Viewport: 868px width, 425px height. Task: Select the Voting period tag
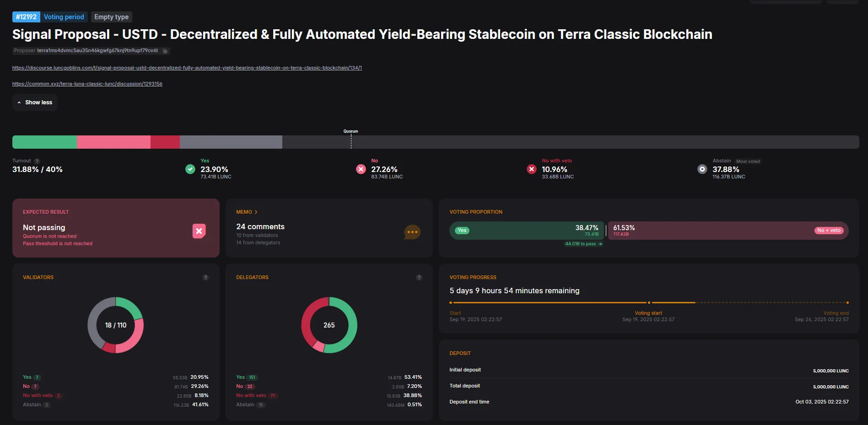[x=64, y=17]
